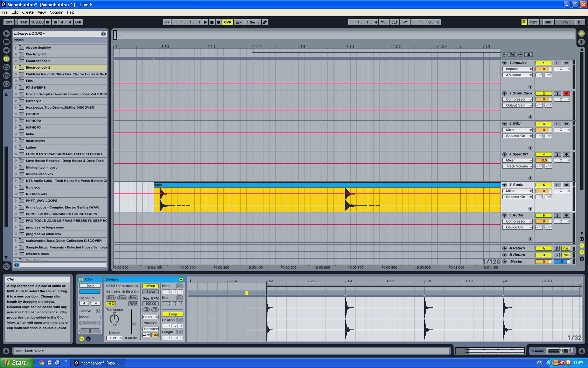
Task: Click the global Record button
Action: (x=218, y=22)
